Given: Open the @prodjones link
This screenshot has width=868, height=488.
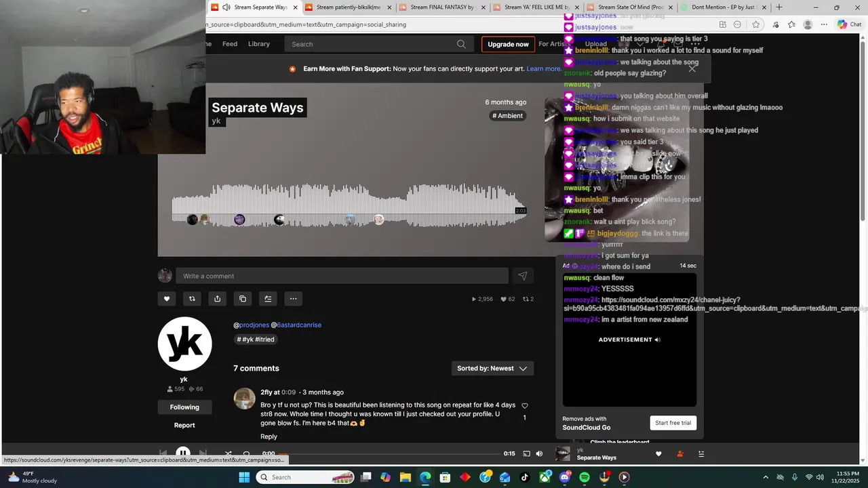Looking at the screenshot, I should click(251, 325).
